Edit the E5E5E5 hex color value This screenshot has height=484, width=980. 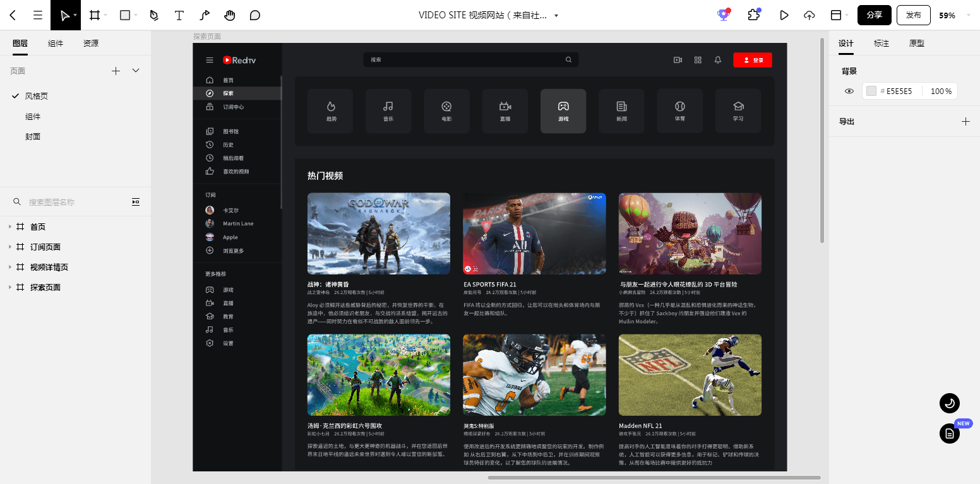(899, 91)
